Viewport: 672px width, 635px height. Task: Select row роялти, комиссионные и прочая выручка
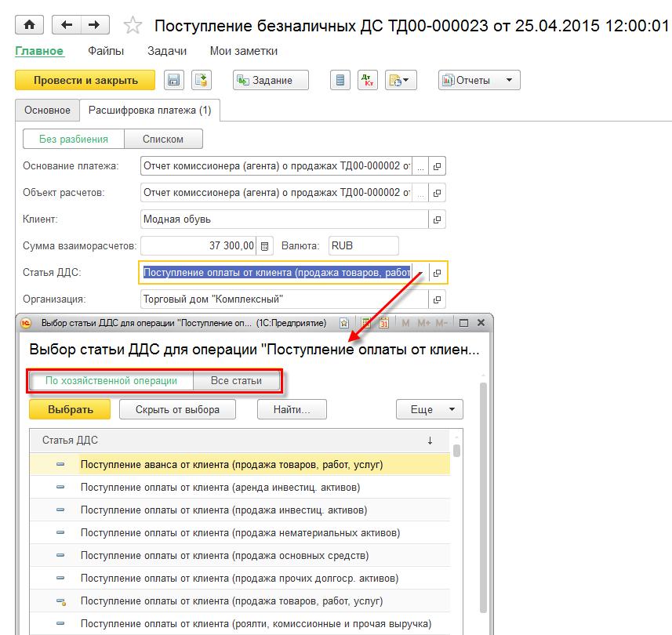(x=240, y=623)
